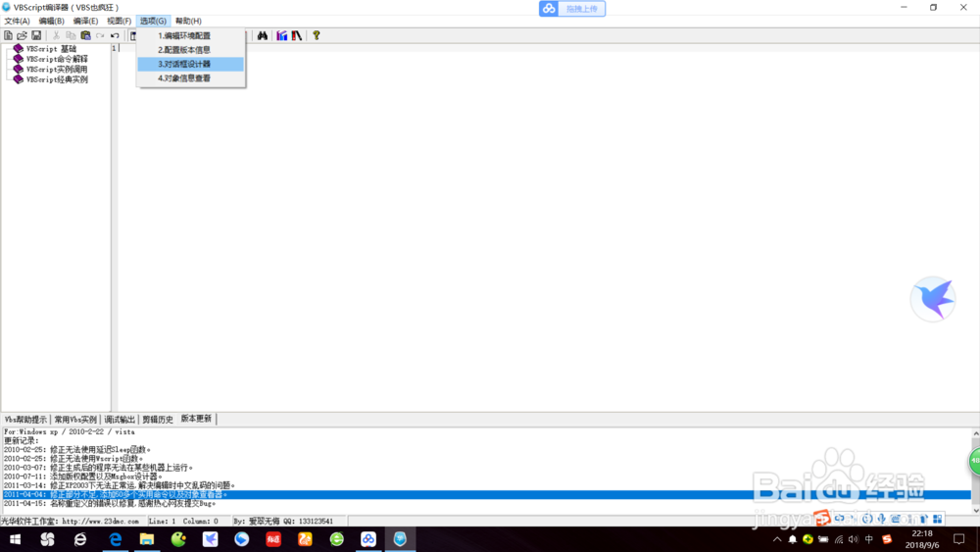980x552 pixels.
Task: Click the red book toolbar icon
Action: coord(297,35)
